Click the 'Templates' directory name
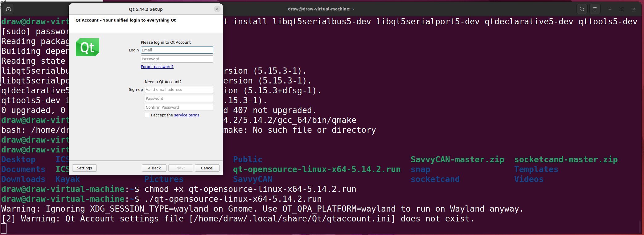The image size is (644, 235). 536,169
